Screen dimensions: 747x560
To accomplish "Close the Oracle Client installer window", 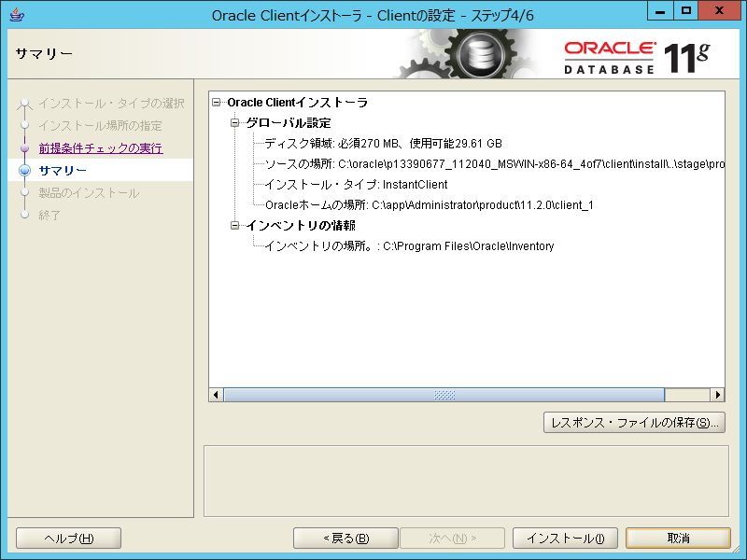I will point(719,11).
